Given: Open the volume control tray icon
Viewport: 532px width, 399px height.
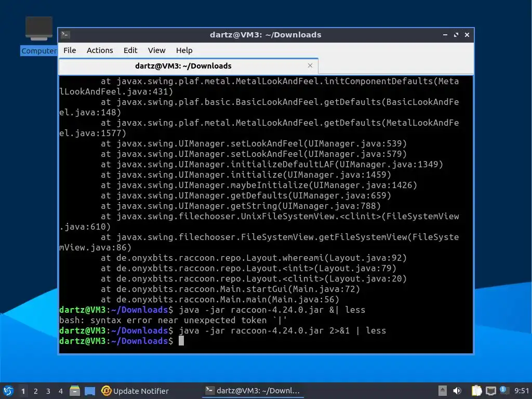Looking at the screenshot, I should [457, 391].
